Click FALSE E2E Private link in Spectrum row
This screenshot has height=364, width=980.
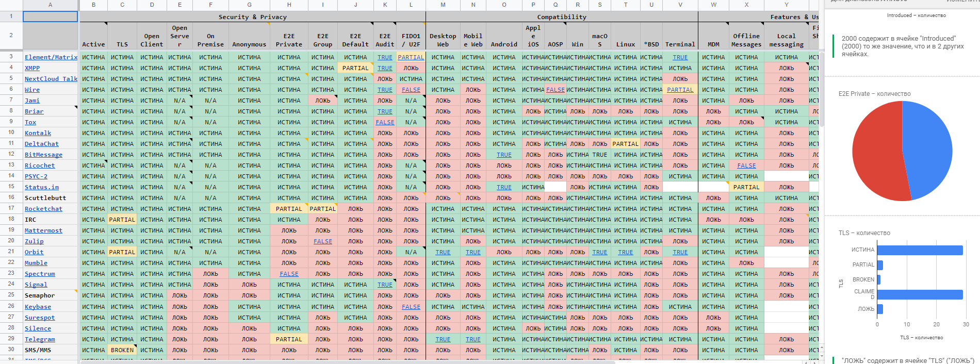pos(289,274)
